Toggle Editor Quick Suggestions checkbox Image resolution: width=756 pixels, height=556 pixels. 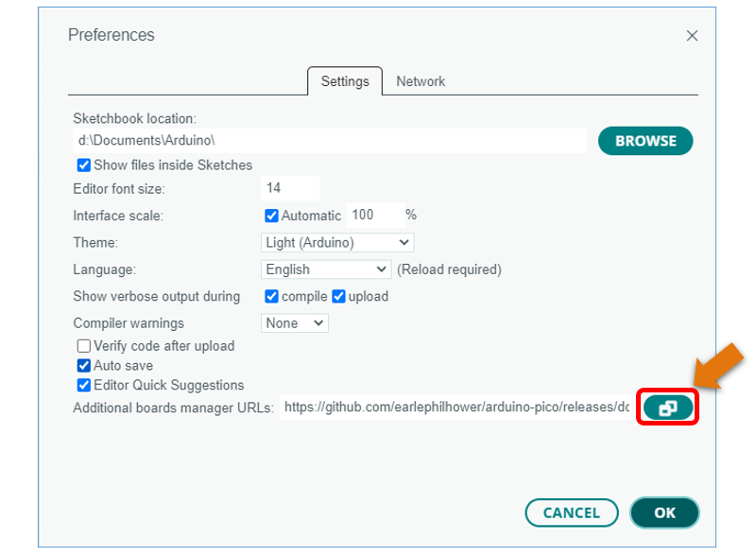[x=84, y=385]
